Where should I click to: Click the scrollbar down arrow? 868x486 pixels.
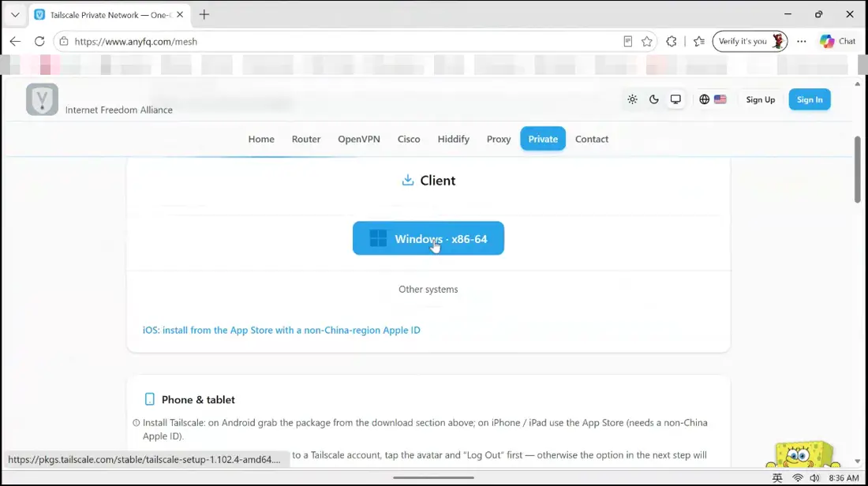858,461
